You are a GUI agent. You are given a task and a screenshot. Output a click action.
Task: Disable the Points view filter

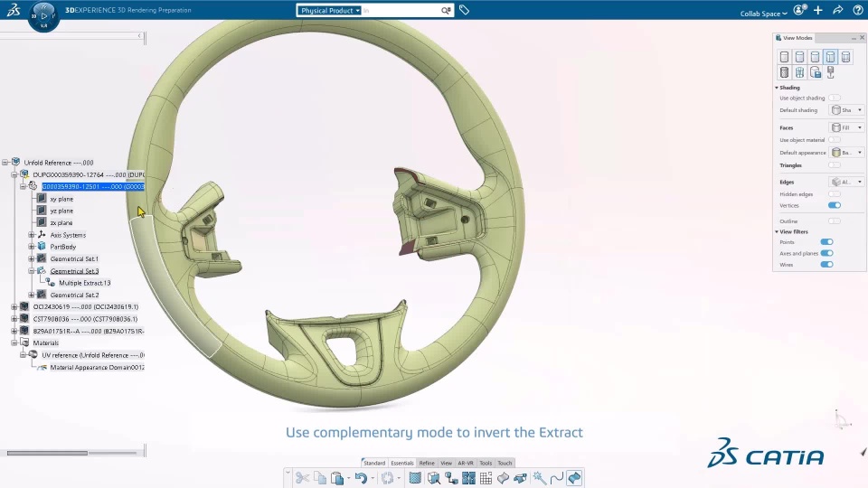pos(826,242)
